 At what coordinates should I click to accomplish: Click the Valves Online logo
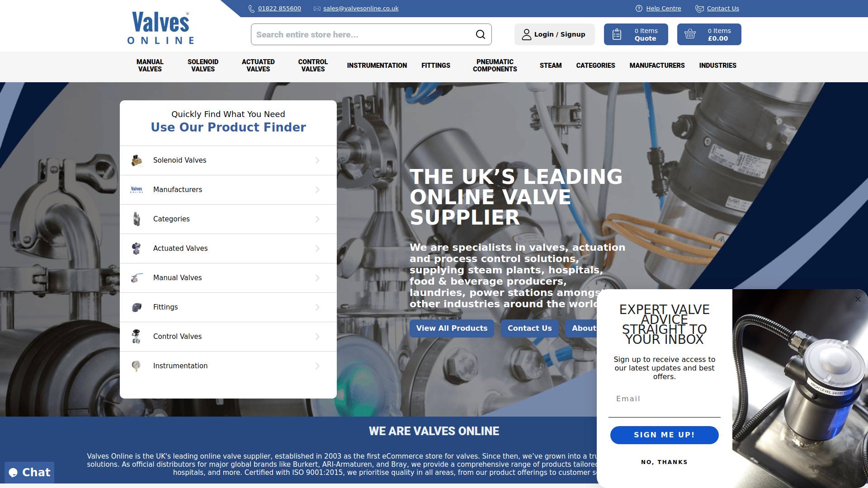160,28
